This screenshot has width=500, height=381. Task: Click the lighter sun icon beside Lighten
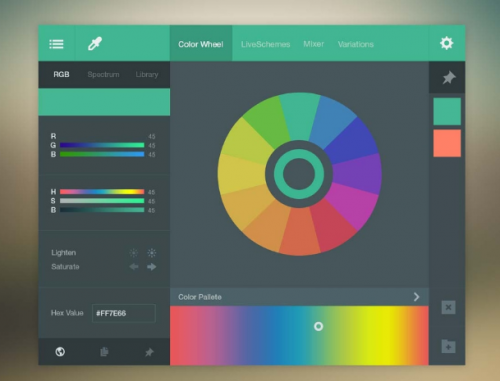[x=134, y=253]
